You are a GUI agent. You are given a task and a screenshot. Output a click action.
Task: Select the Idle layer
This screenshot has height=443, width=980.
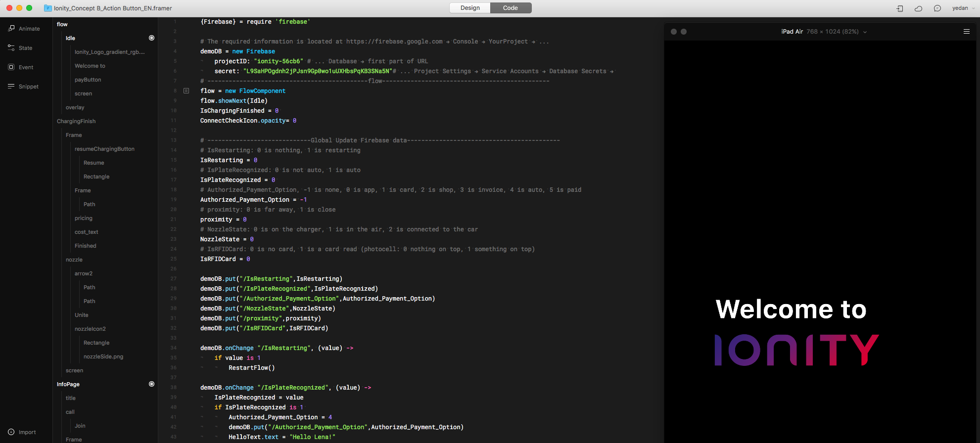tap(71, 38)
